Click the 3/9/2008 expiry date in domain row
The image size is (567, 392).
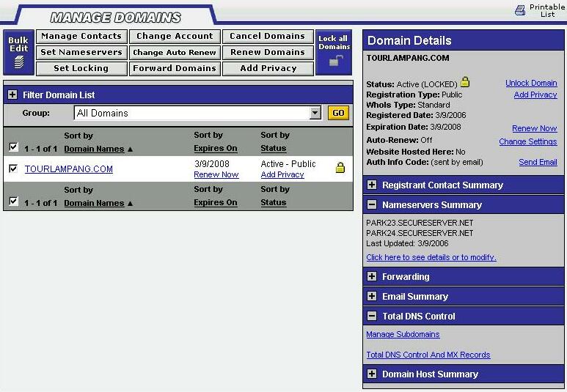pyautogui.click(x=212, y=163)
